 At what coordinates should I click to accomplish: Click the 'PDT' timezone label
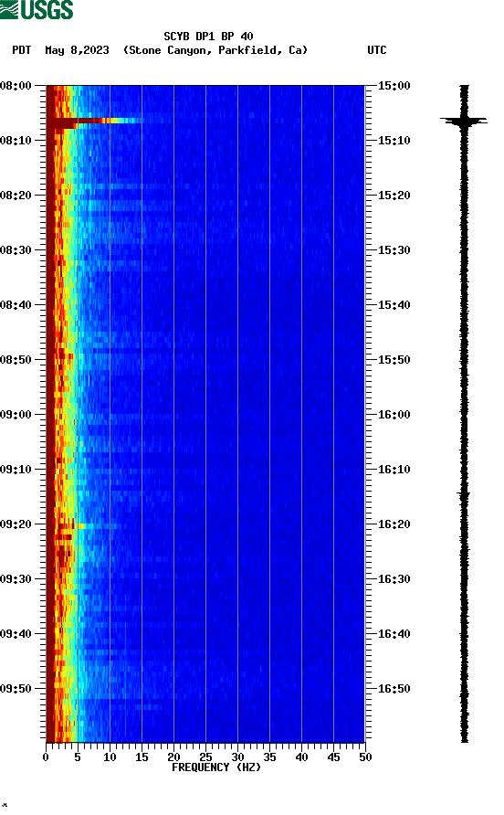click(x=22, y=50)
